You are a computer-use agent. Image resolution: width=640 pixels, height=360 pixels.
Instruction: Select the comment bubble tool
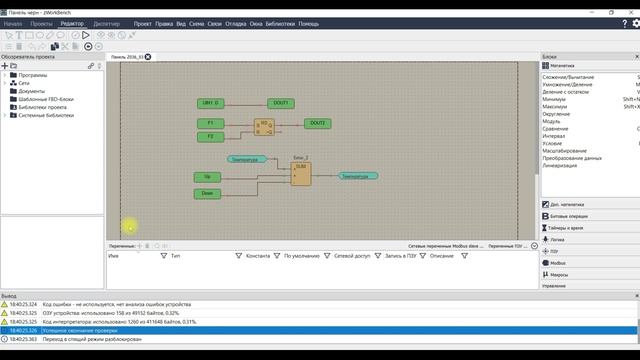click(x=60, y=36)
